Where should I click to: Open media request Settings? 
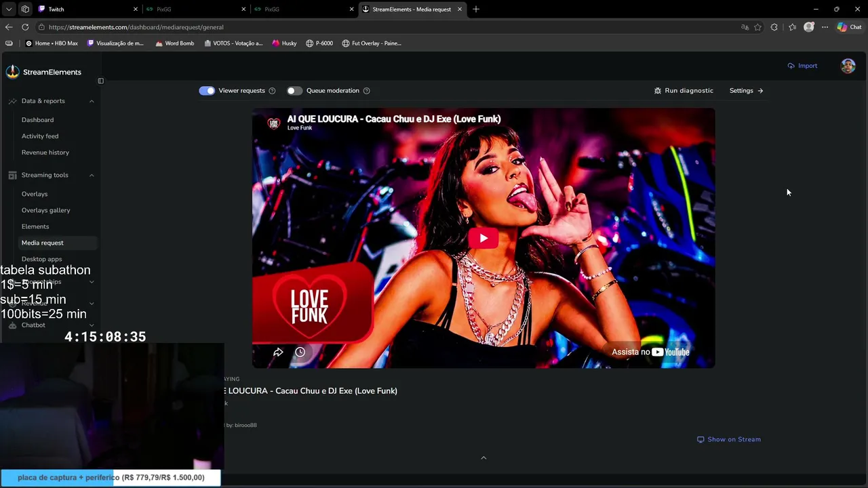(746, 91)
